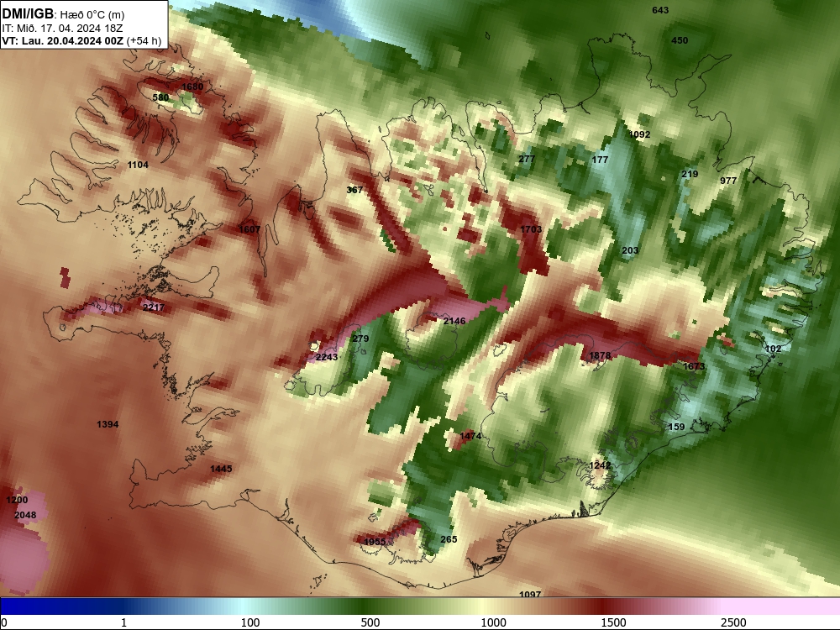This screenshot has height=630, width=840.
Task: Pick the 1878 value on the map
Action: click(x=600, y=355)
